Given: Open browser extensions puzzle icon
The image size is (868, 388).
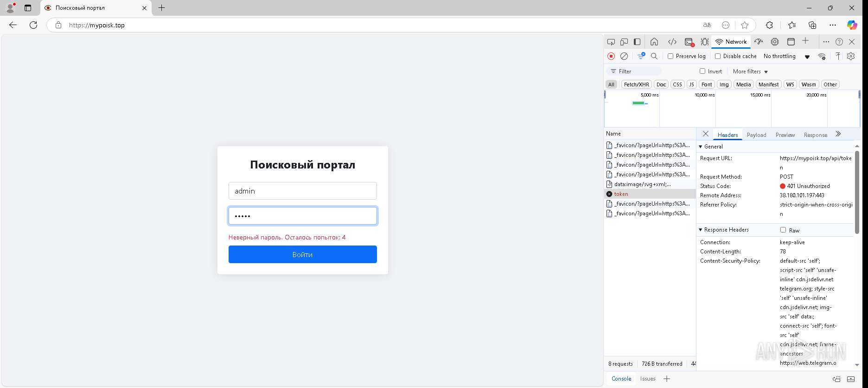Looking at the screenshot, I should tap(769, 25).
